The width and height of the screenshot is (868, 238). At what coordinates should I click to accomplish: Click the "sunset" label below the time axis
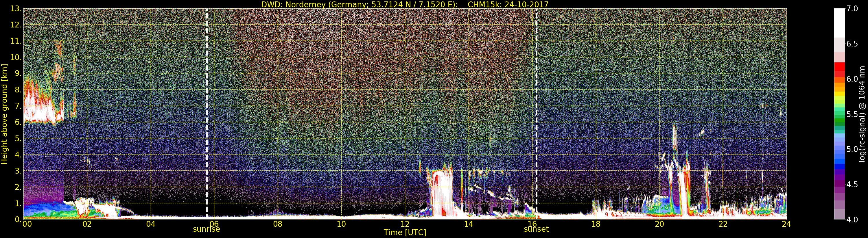(x=536, y=229)
